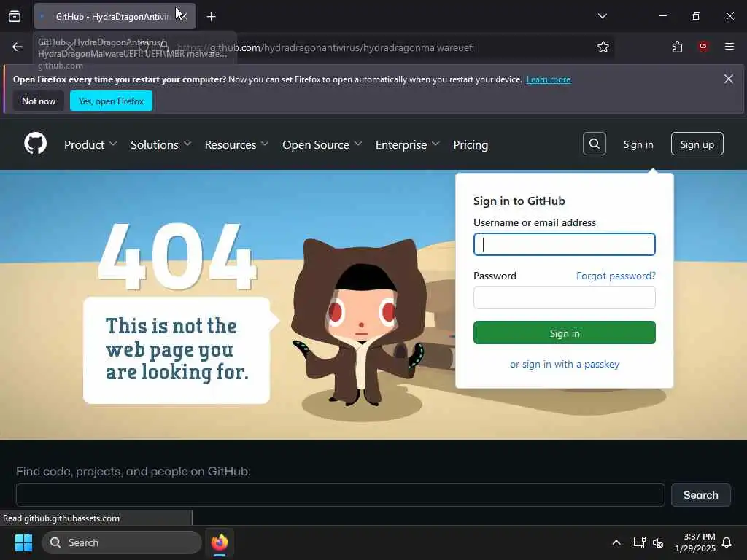747x560 pixels.
Task: Open Firefox View (recent browsing) icon
Action: (15, 16)
